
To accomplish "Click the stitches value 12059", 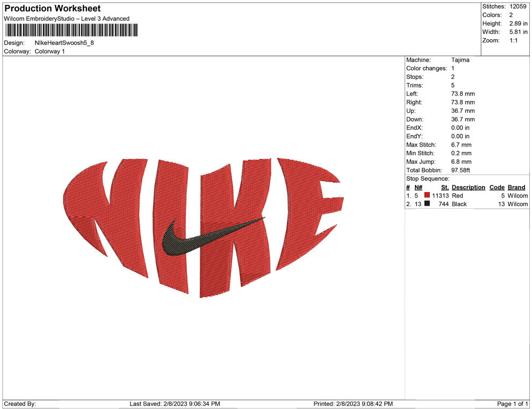I will click(517, 6).
